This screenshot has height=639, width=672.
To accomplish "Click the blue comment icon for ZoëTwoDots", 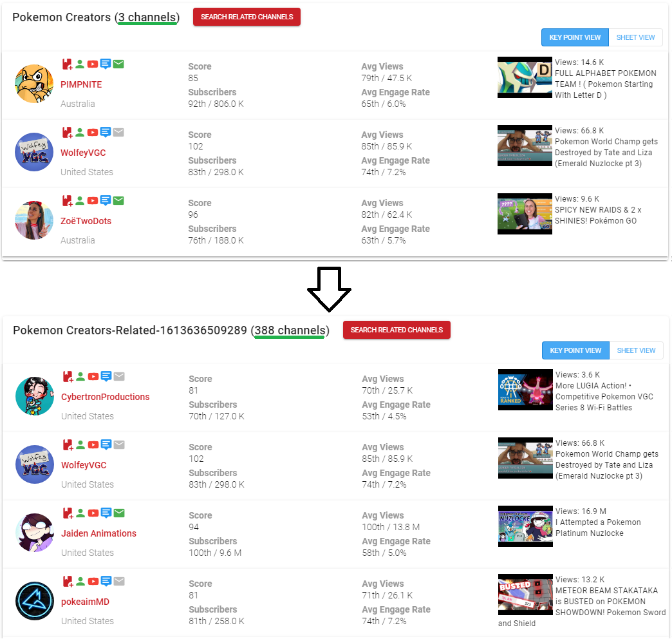I will [106, 201].
